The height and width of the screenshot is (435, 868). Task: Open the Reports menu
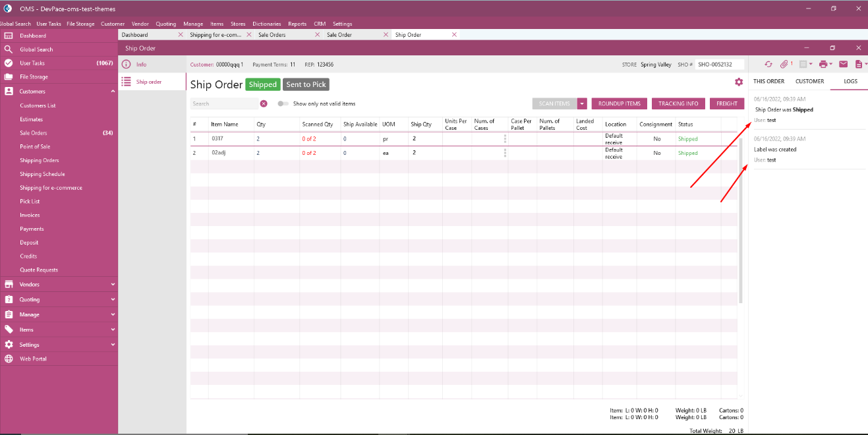pos(297,24)
